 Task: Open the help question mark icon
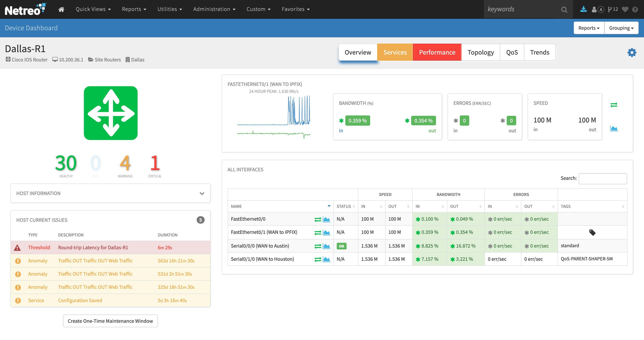635,9
